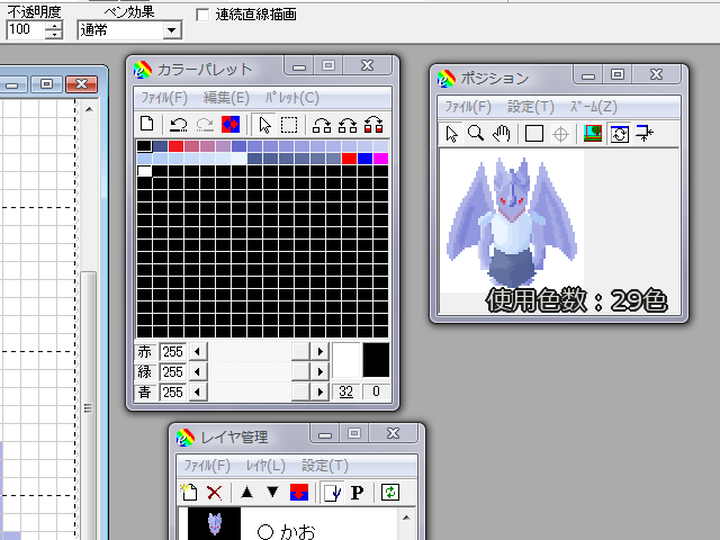The height and width of the screenshot is (540, 720).
Task: Toggle the visibility circle of かお layer
Action: click(x=265, y=532)
